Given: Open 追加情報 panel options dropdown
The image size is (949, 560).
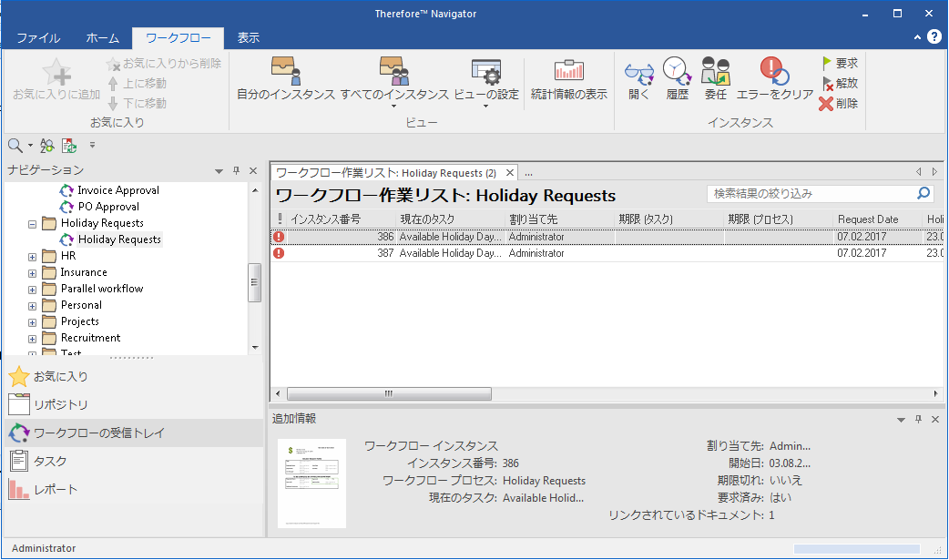Looking at the screenshot, I should click(902, 420).
